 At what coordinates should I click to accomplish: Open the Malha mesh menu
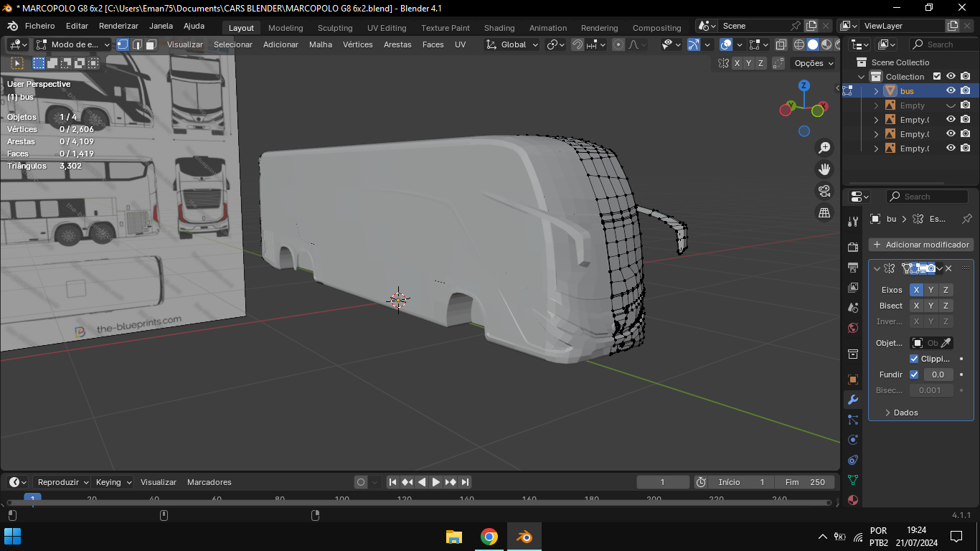click(x=321, y=44)
